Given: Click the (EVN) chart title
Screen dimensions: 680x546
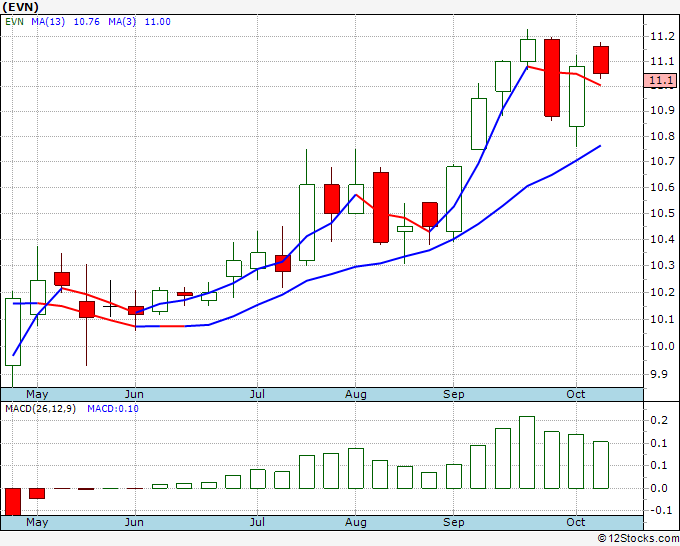Looking at the screenshot, I should click(20, 7).
